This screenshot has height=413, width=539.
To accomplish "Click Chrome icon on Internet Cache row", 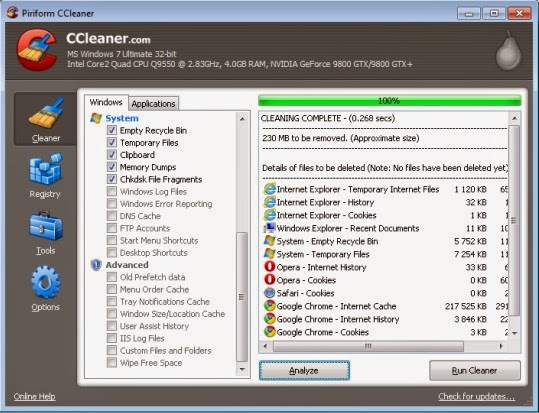I will tap(270, 306).
